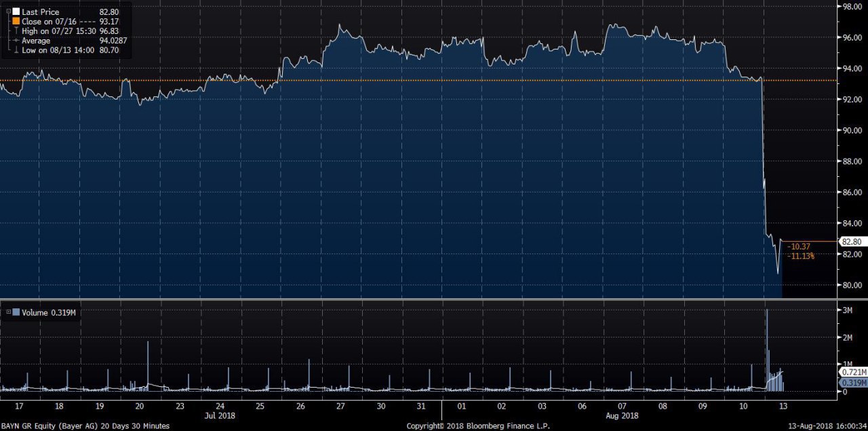Click the 90.00 price axis label
868x431 pixels.
point(852,130)
